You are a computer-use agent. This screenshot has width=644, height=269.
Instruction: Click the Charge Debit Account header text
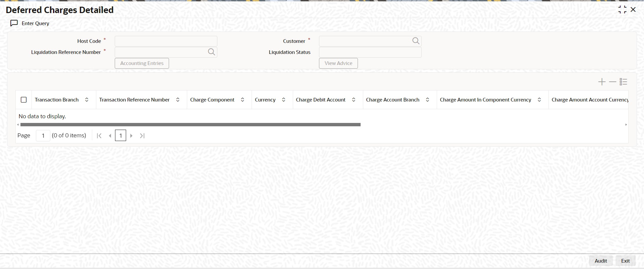tap(321, 100)
